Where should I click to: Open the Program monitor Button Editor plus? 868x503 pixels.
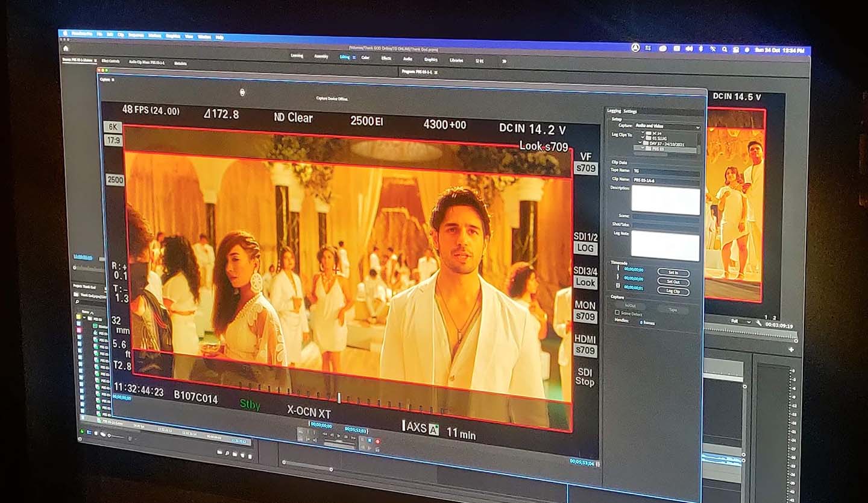pyautogui.click(x=791, y=350)
